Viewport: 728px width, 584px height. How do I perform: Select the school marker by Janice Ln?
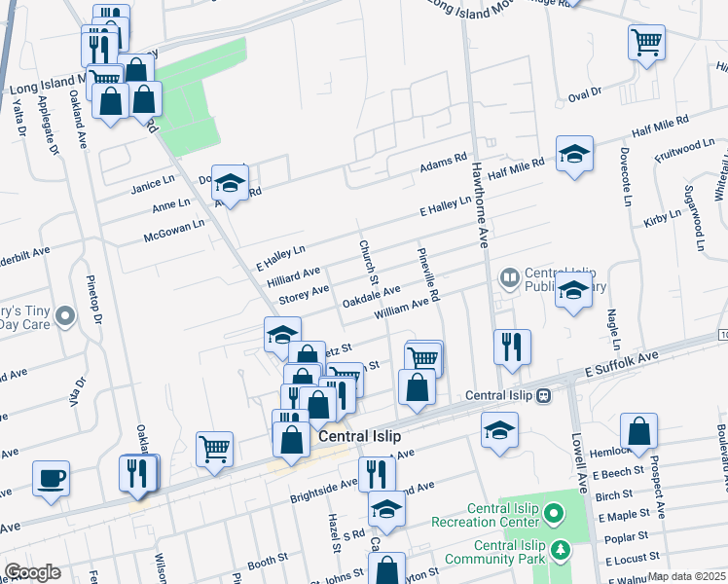(230, 185)
